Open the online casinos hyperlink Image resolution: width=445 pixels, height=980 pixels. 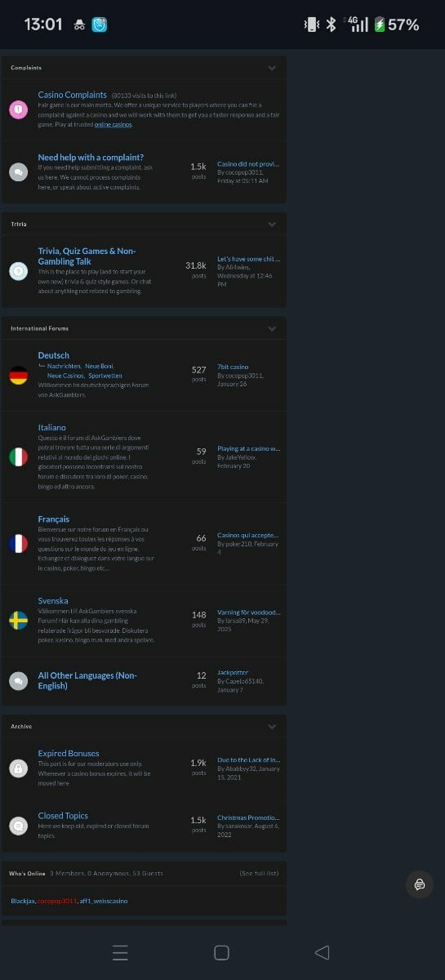[113, 125]
